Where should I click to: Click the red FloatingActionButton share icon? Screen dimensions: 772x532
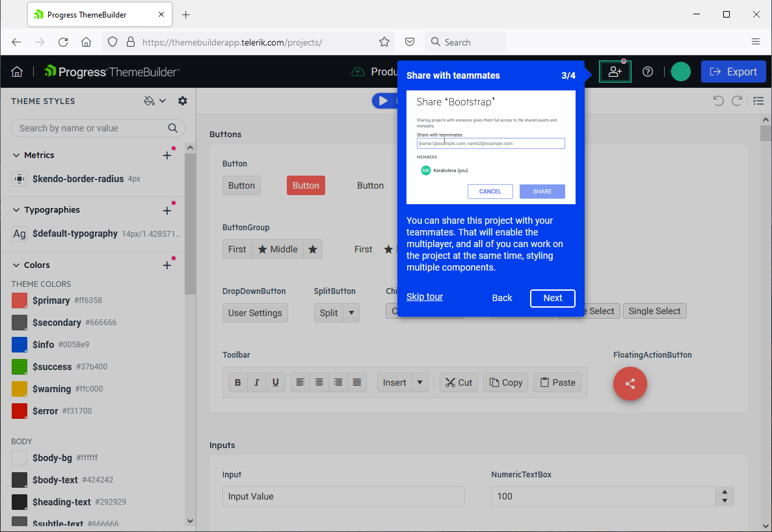pyautogui.click(x=630, y=384)
